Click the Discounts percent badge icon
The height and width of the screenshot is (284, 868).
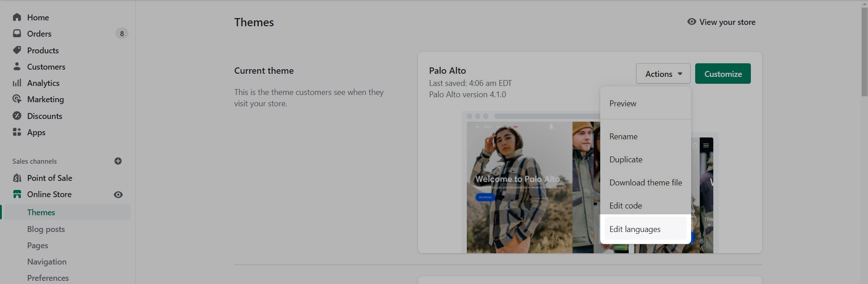pos(17,116)
